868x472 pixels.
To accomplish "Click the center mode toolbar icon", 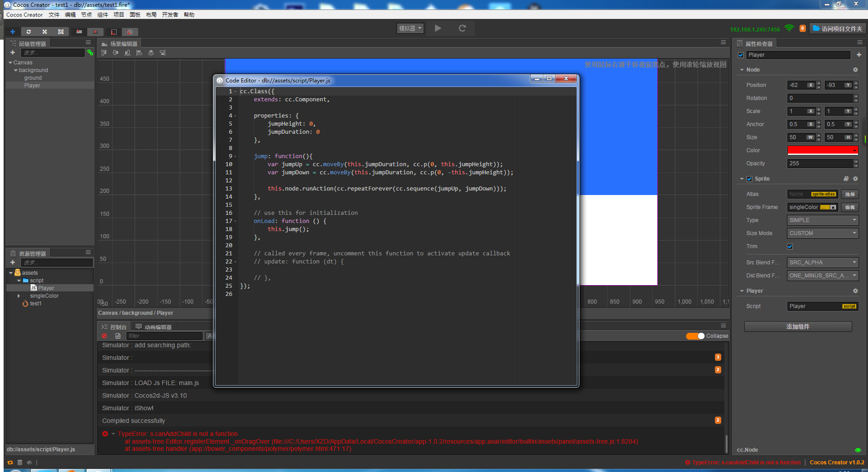I will click(x=95, y=32).
